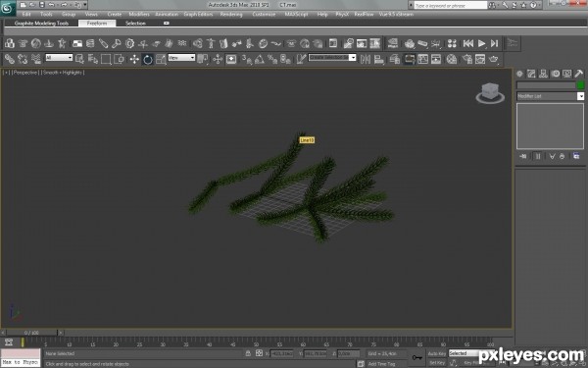Open the Utilities command panel hammer tab
This screenshot has height=368, width=588.
click(x=579, y=74)
